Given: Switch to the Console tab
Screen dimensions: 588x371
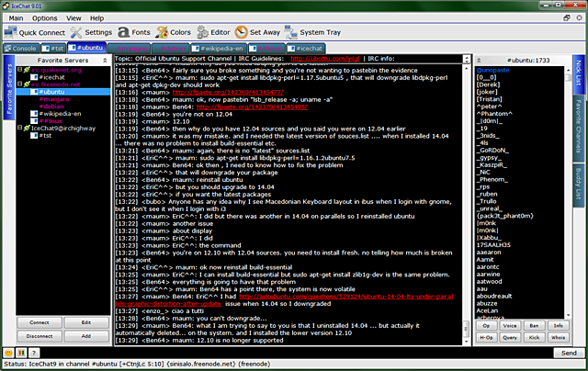Looking at the screenshot, I should (x=21, y=49).
